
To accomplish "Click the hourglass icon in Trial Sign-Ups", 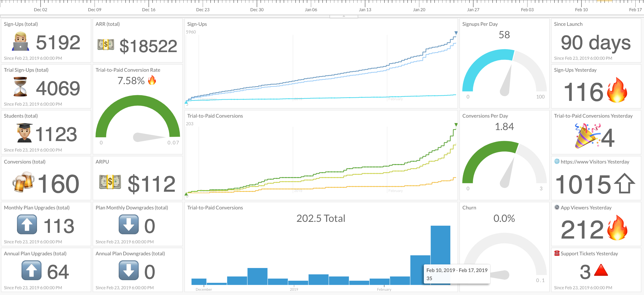I will [x=20, y=87].
